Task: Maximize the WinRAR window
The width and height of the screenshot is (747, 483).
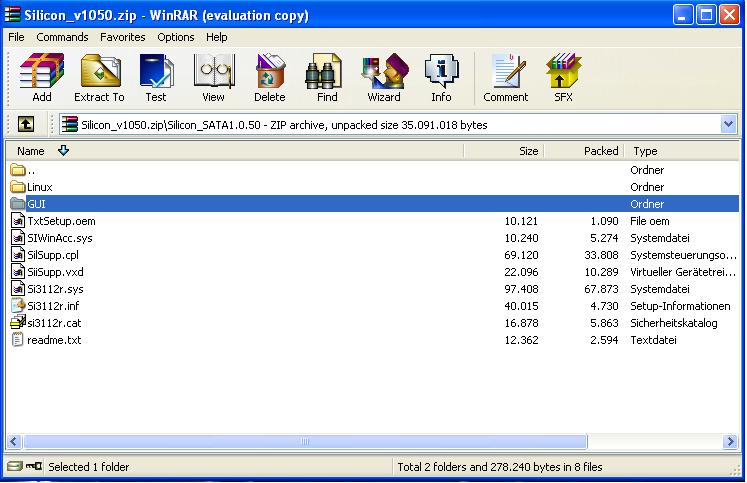Action: (x=706, y=15)
